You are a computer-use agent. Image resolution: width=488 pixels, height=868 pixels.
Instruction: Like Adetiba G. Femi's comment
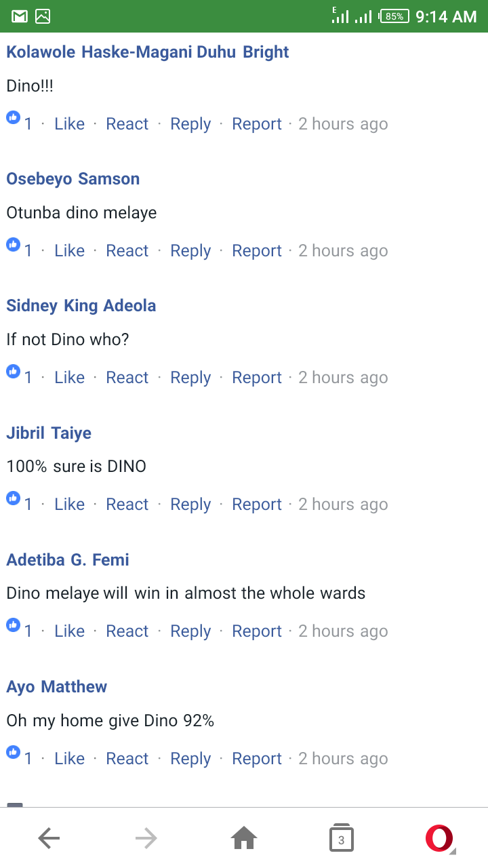tap(69, 631)
